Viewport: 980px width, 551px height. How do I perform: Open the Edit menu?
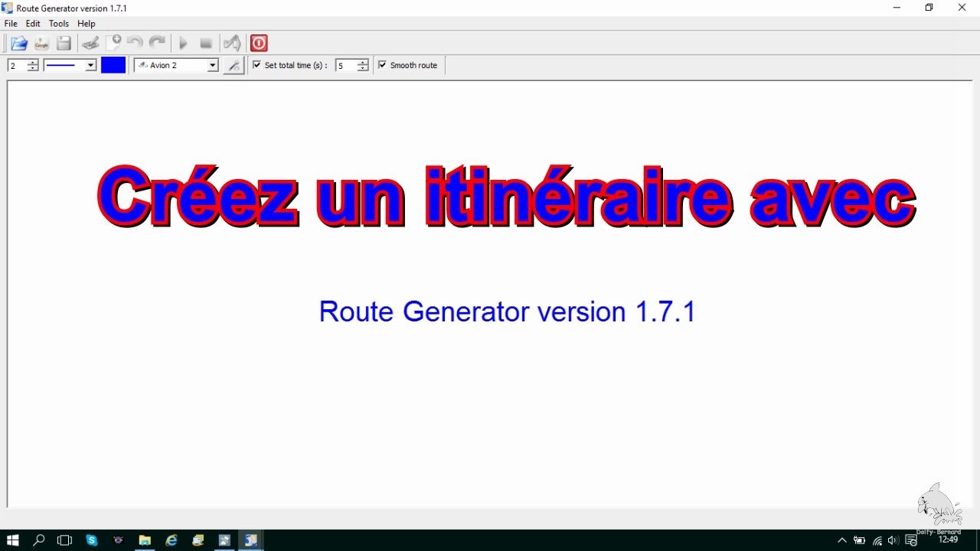tap(33, 24)
